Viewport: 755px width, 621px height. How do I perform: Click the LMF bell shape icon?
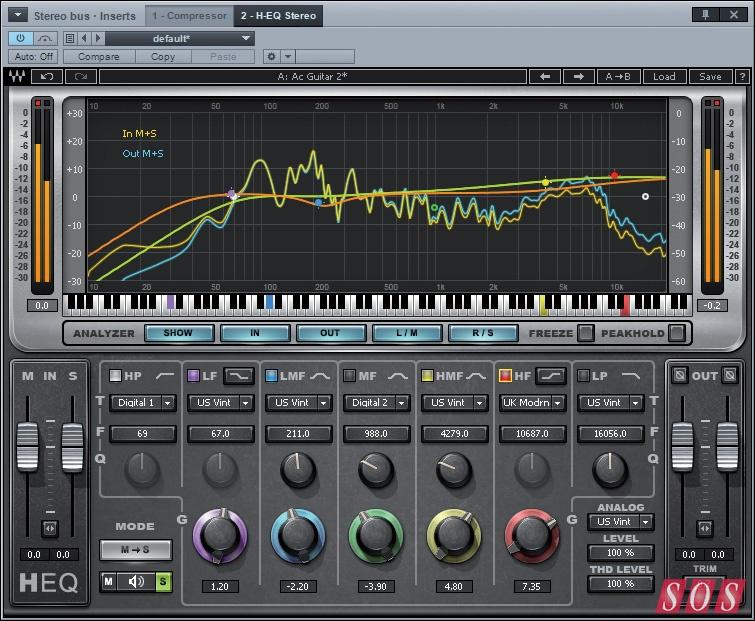(319, 375)
